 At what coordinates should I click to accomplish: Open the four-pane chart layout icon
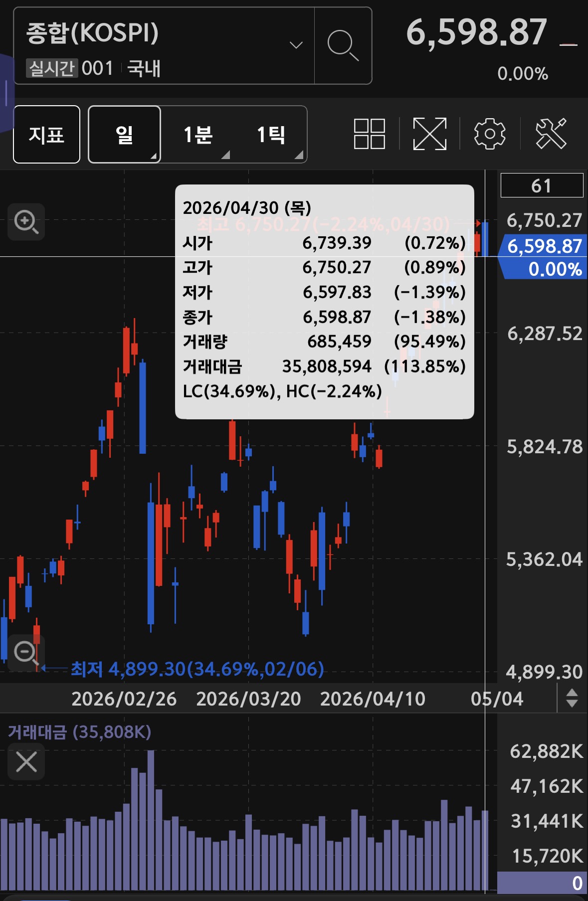tap(370, 134)
